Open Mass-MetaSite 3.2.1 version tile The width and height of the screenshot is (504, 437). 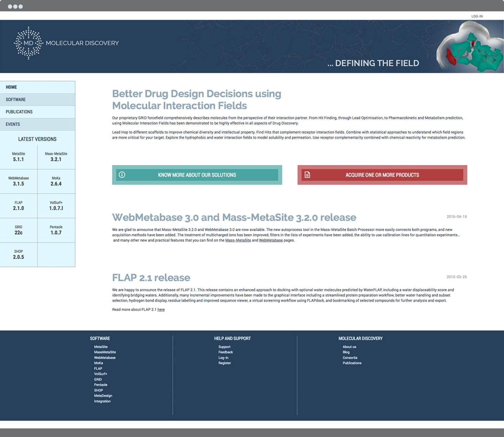[56, 157]
